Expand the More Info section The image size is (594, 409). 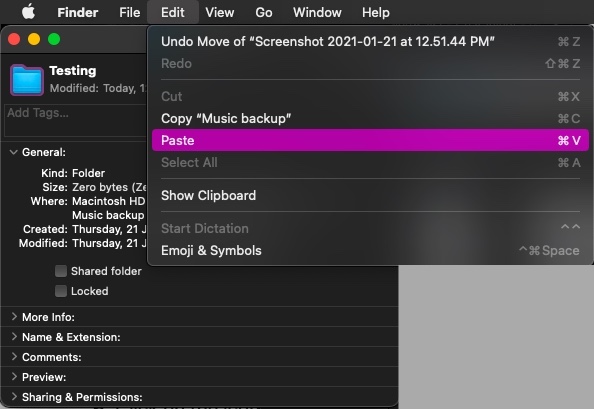pos(14,317)
